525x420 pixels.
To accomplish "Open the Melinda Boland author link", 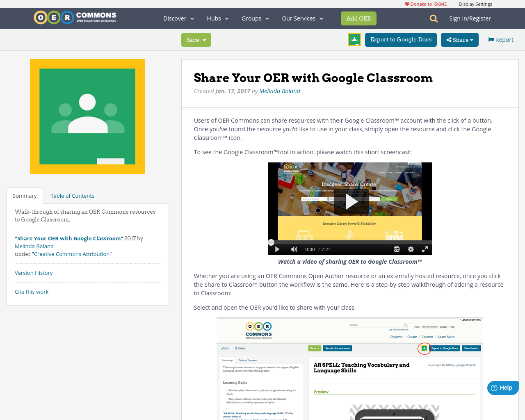I will pos(279,90).
